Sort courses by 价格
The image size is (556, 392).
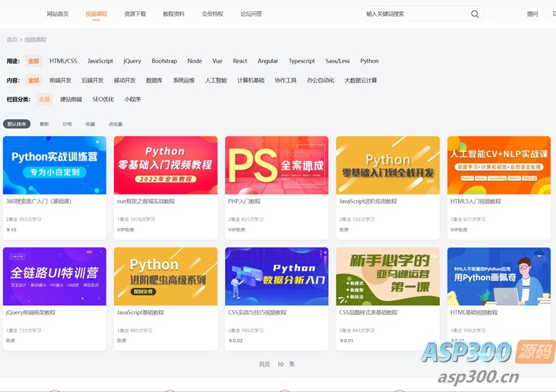(x=67, y=124)
